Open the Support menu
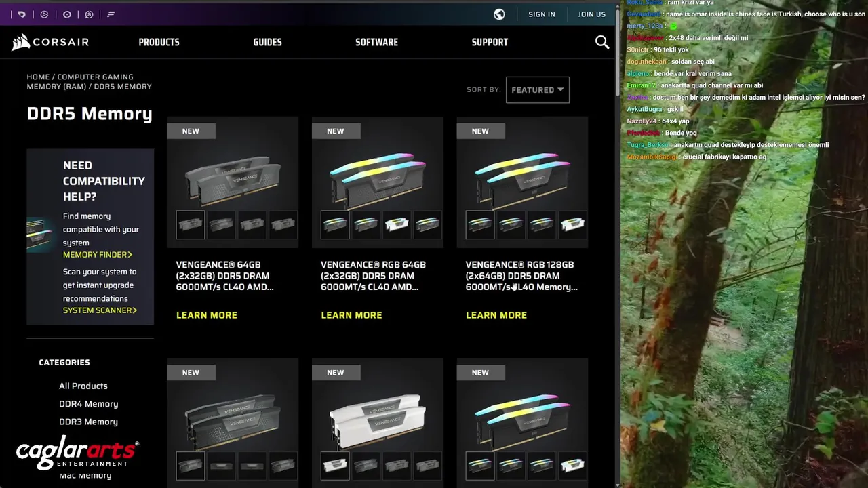This screenshot has width=868, height=488. [x=490, y=42]
